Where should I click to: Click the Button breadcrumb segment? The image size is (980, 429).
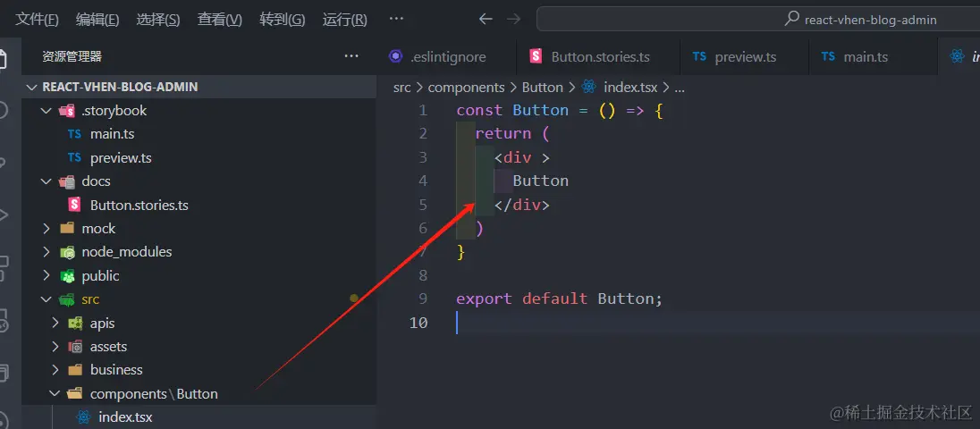click(x=543, y=88)
